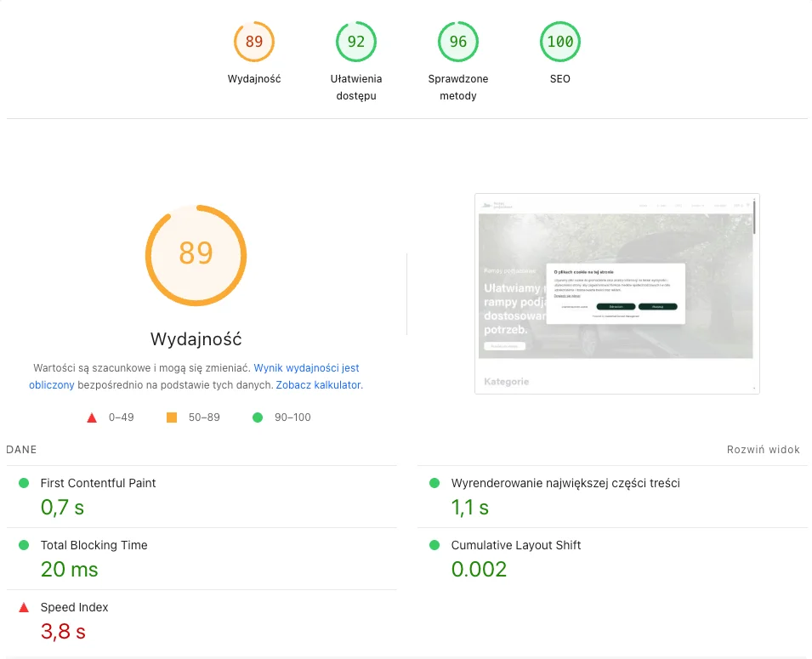Open the Zobacz kalkulator link

coord(319,385)
